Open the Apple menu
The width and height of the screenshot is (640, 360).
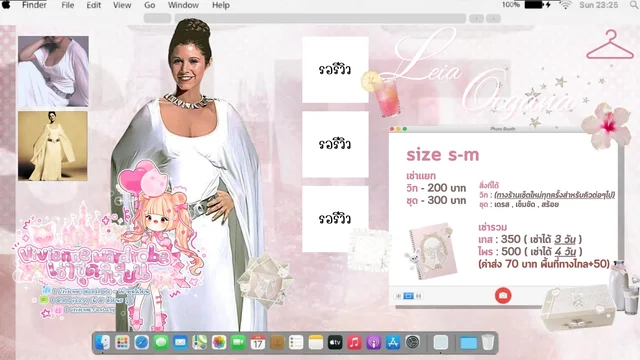coord(6,5)
